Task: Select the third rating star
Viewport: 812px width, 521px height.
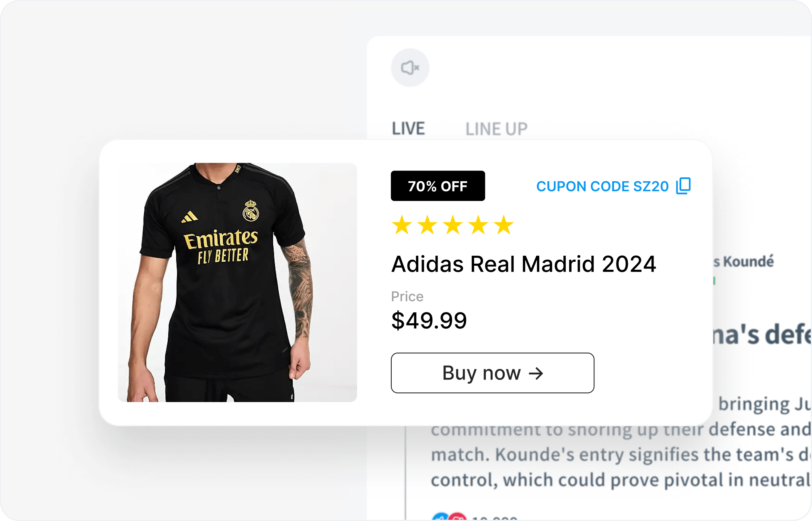Action: [453, 225]
